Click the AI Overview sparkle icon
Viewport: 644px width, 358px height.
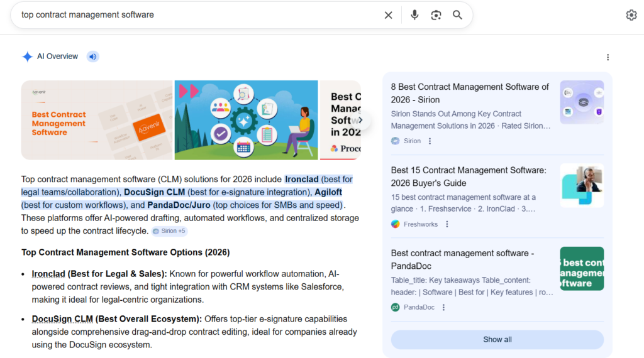pos(27,57)
